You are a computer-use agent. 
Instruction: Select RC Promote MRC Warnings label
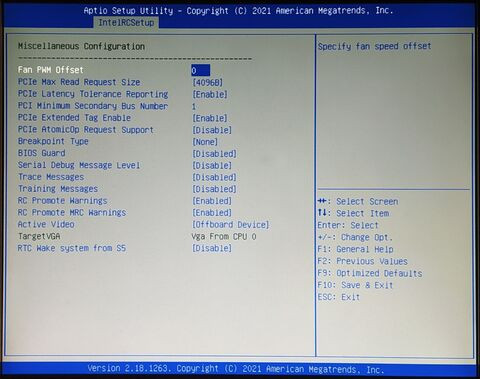point(72,212)
